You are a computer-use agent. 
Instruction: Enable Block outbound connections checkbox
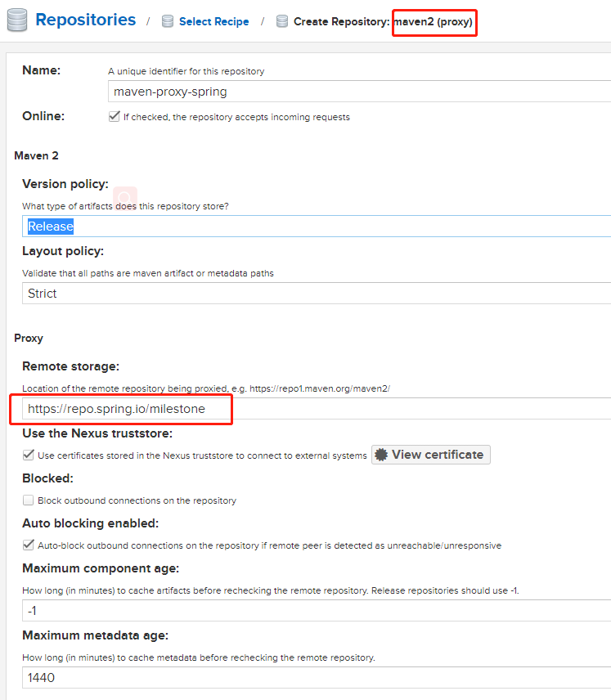pyautogui.click(x=29, y=500)
